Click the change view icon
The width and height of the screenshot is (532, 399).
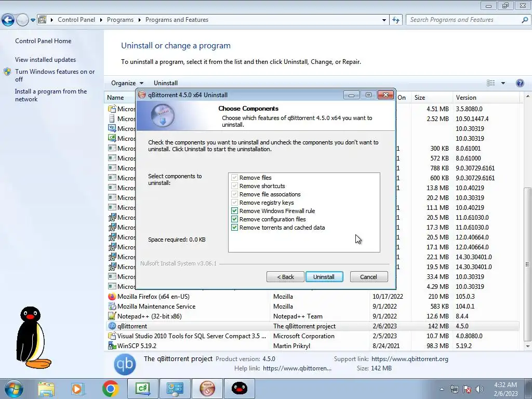[490, 83]
